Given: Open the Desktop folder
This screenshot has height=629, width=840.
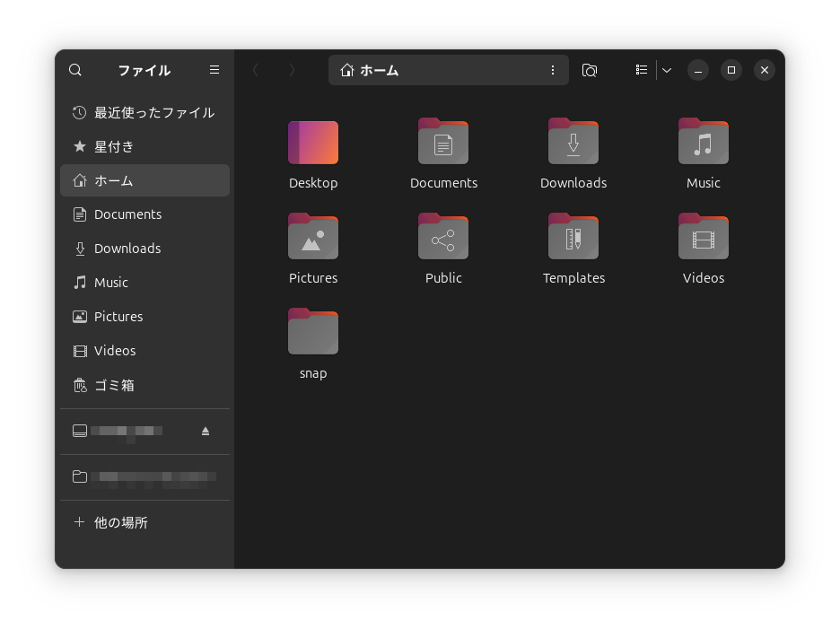Looking at the screenshot, I should tap(313, 143).
